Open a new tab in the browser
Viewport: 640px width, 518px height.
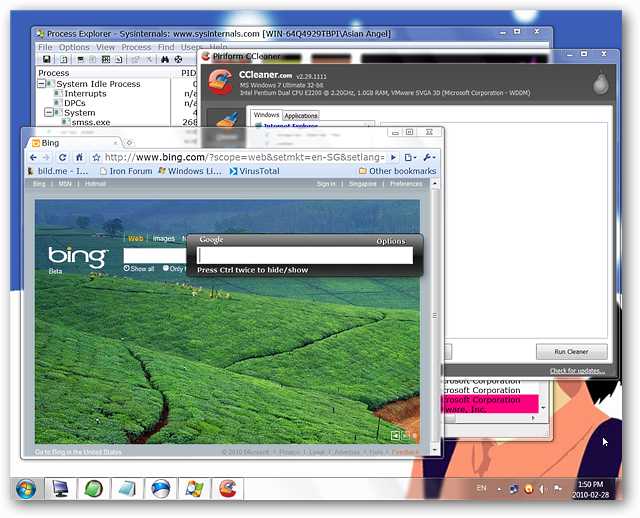tap(129, 143)
